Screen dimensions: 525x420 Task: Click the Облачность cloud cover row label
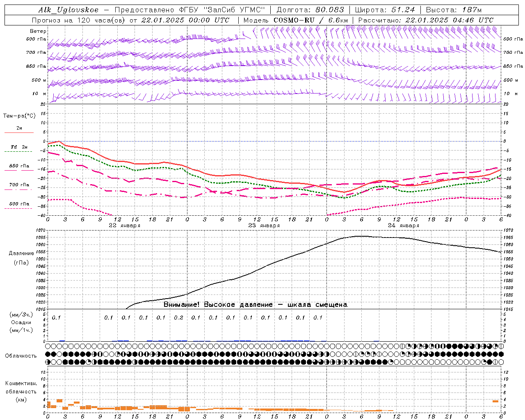pos(21,356)
